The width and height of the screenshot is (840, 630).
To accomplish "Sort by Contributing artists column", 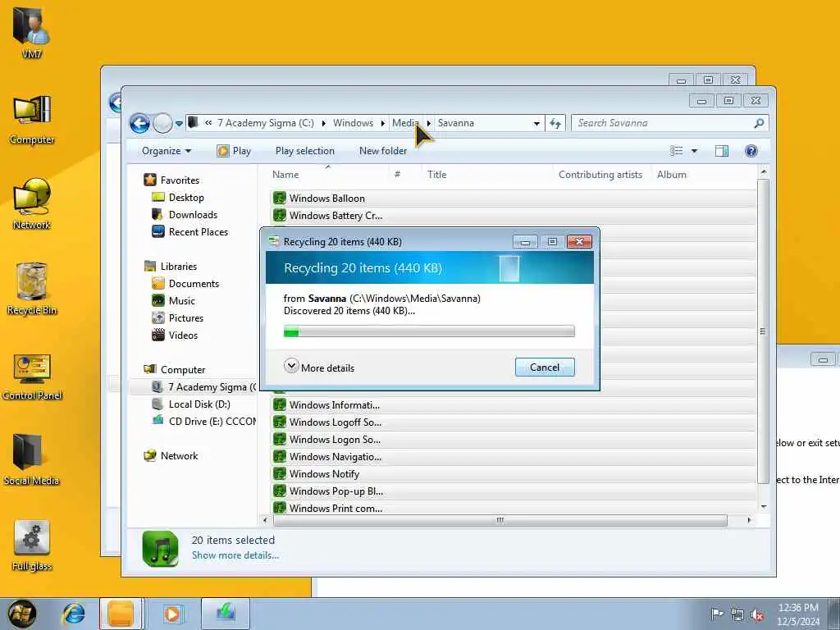I will click(x=600, y=175).
